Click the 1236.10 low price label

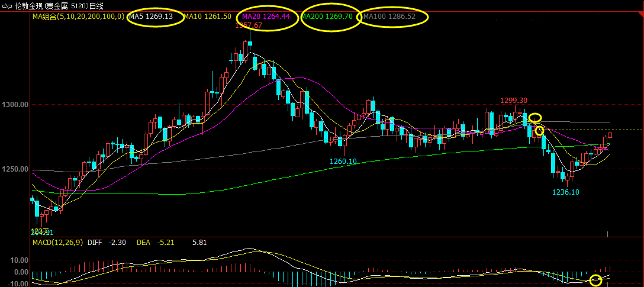[565, 192]
